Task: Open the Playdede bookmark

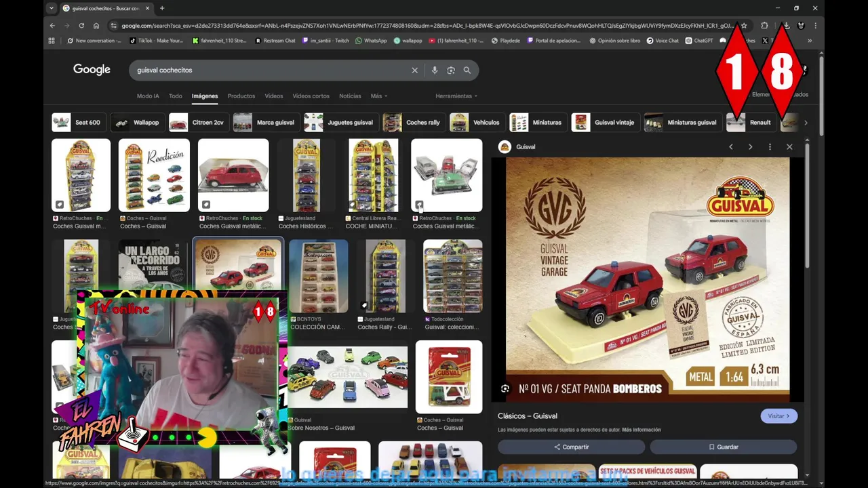Action: [506, 41]
